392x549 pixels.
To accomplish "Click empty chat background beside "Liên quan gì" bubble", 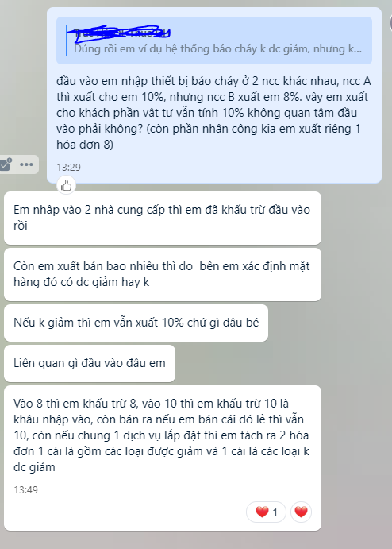I will tap(280, 363).
